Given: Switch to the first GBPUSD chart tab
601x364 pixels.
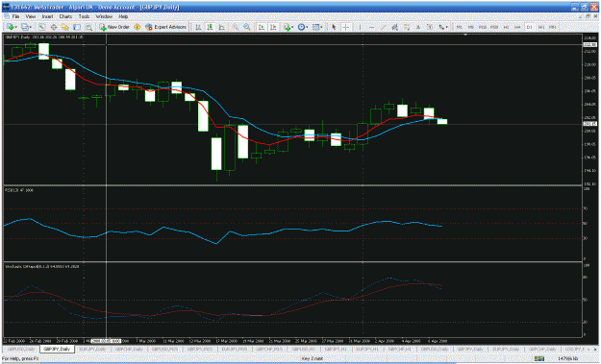Looking at the screenshot, I should coord(21,349).
